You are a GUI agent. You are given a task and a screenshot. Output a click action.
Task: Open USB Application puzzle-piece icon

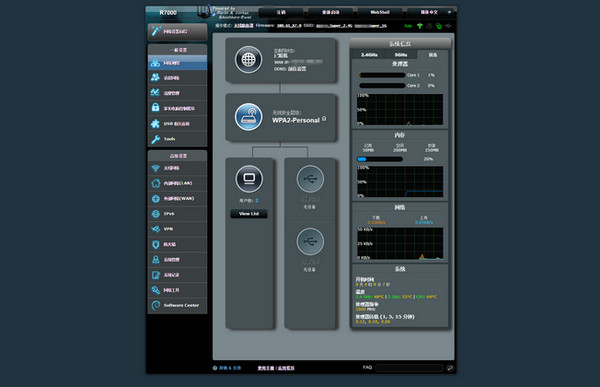coord(155,123)
